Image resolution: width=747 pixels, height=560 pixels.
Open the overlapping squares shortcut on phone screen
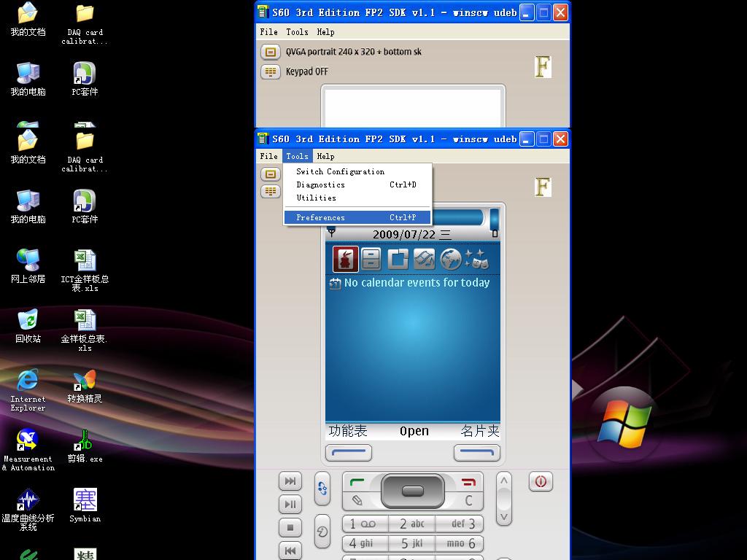point(398,260)
